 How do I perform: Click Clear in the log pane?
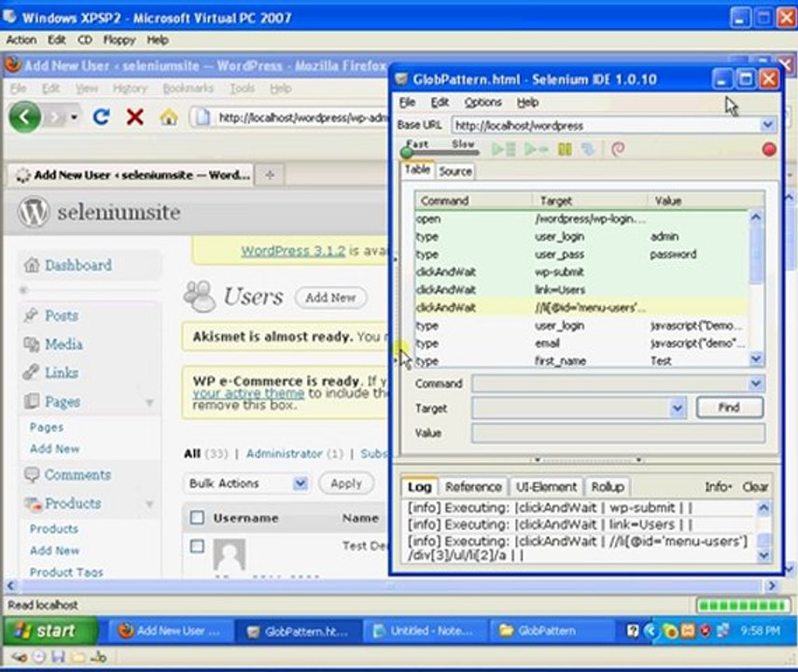pyautogui.click(x=755, y=487)
